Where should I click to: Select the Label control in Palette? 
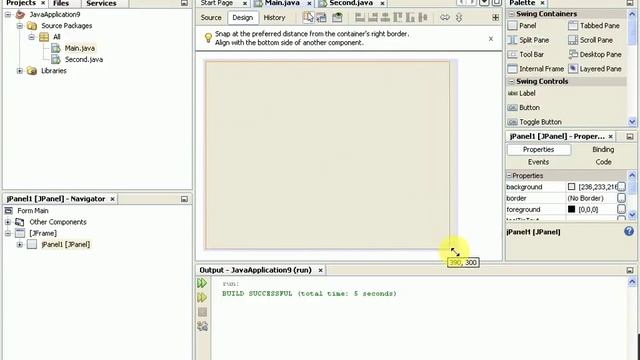coord(521,93)
